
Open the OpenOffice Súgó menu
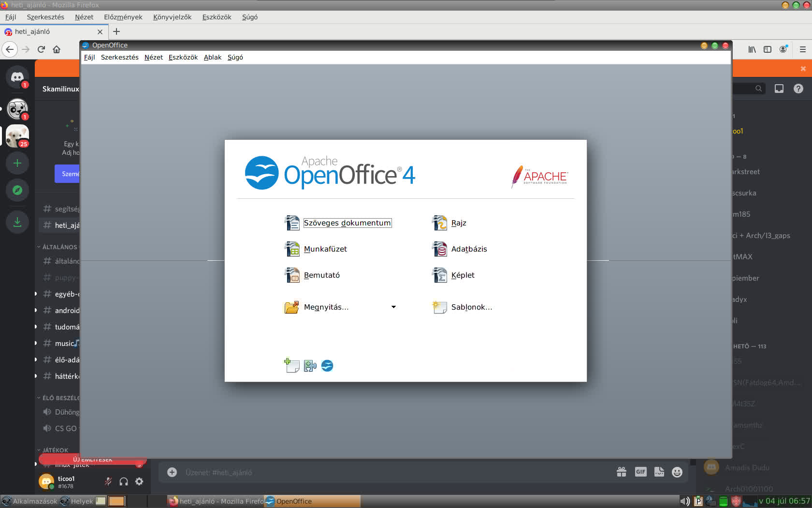click(235, 58)
